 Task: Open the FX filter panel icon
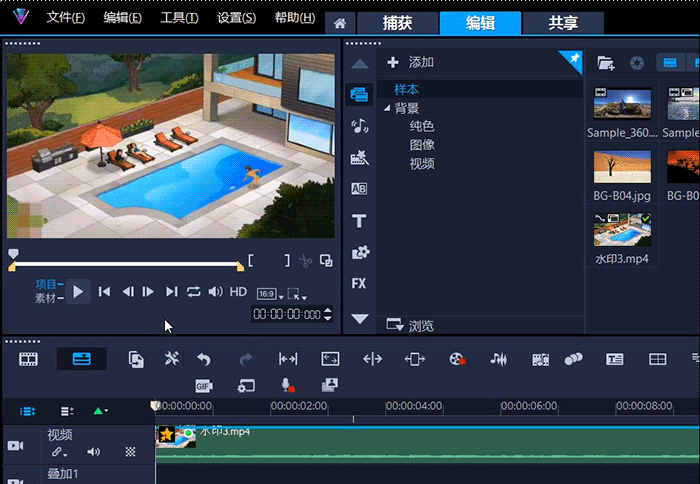pyautogui.click(x=359, y=284)
